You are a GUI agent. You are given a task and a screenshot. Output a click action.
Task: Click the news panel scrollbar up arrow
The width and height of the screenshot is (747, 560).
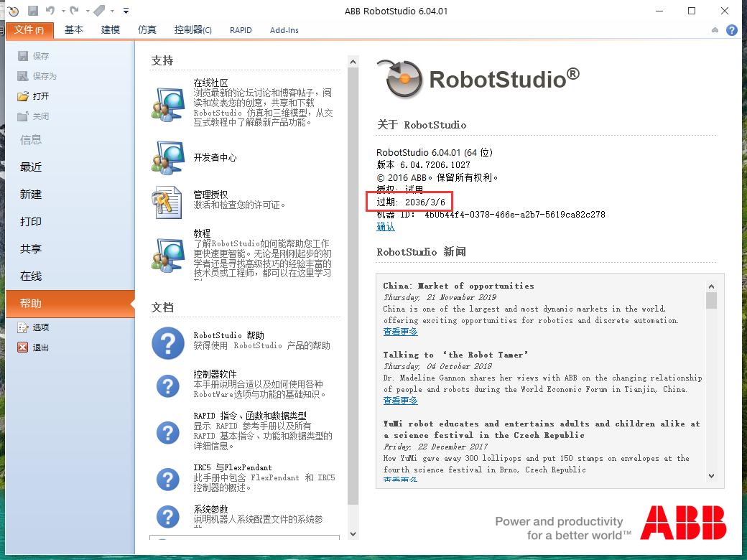711,286
